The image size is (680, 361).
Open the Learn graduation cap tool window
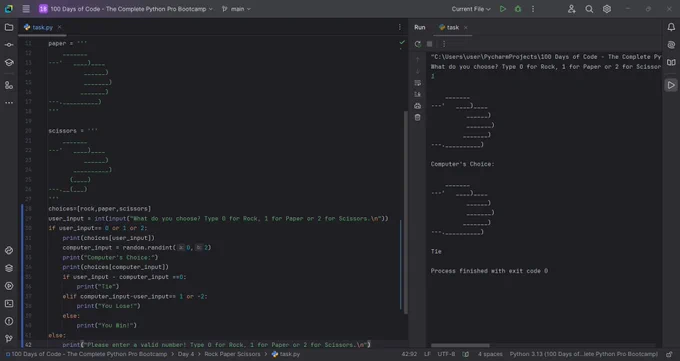pyautogui.click(x=9, y=62)
